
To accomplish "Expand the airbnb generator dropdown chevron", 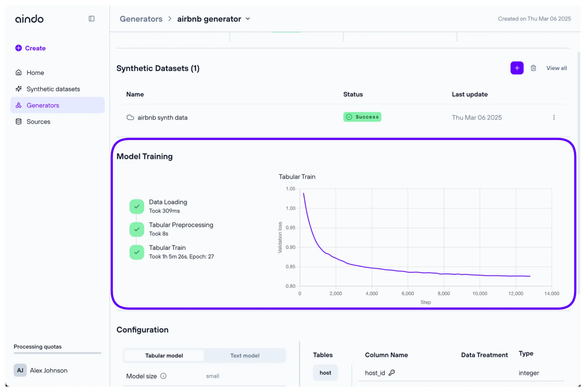I will [x=248, y=19].
